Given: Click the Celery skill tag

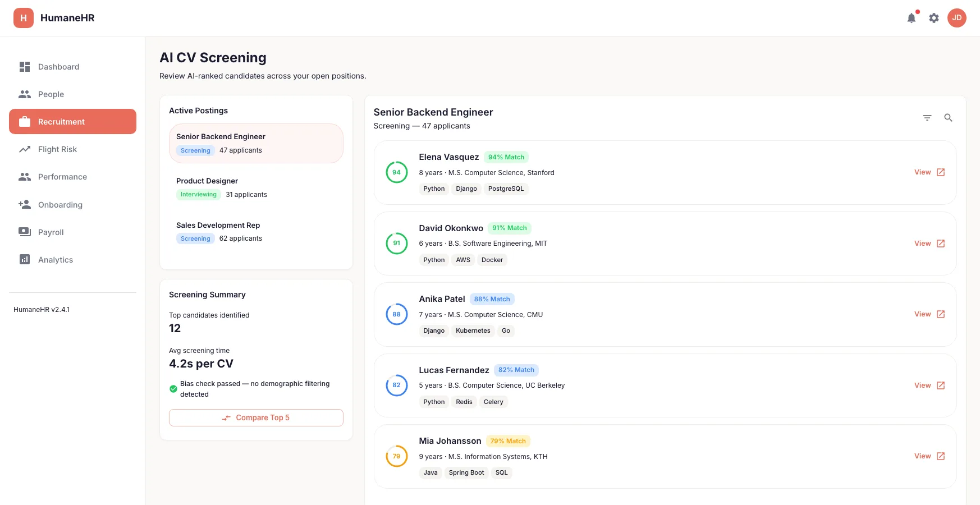Looking at the screenshot, I should [493, 402].
